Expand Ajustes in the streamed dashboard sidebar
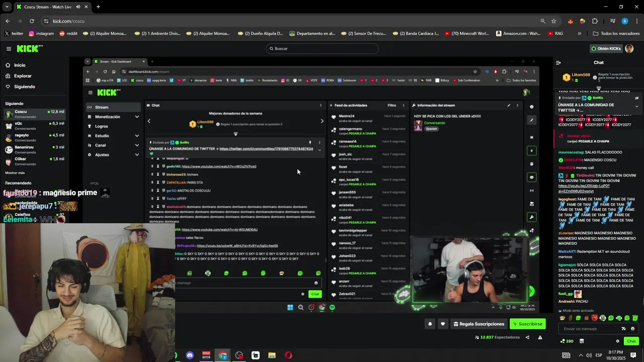 [114, 155]
